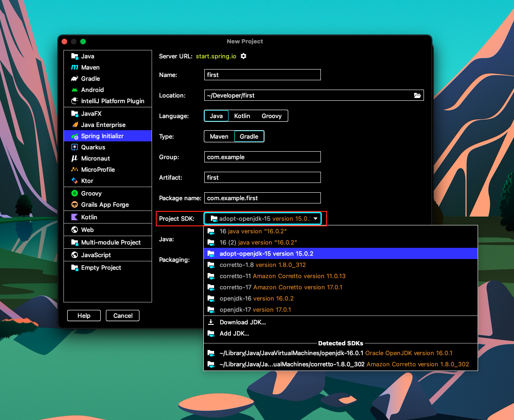Select Empty Project in the sidebar list
514x420 pixels.
[108, 267]
